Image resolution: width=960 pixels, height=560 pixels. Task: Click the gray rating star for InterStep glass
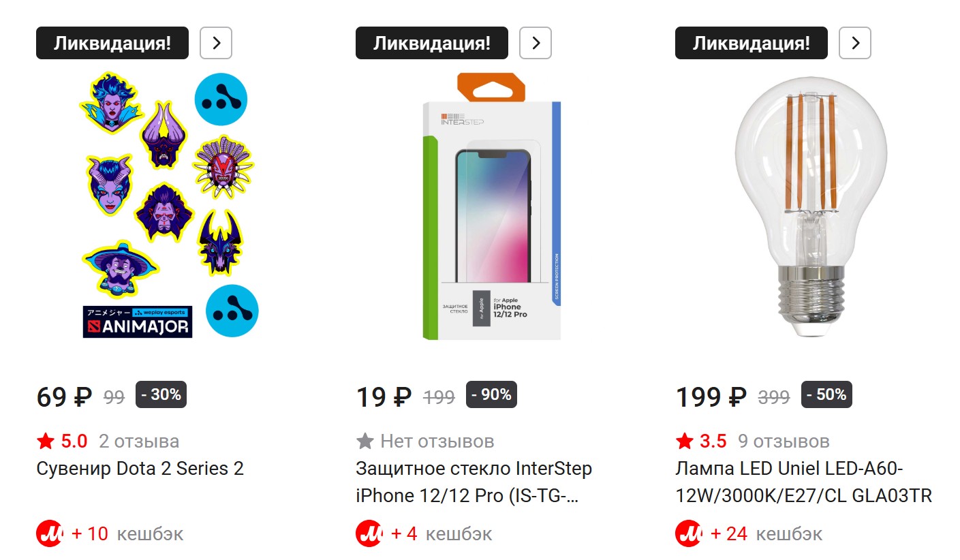pos(365,441)
